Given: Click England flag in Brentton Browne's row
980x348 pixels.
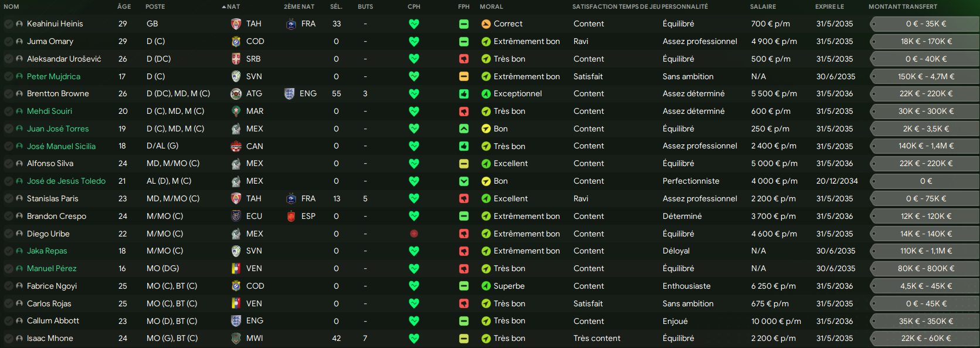Looking at the screenshot, I should click(289, 94).
